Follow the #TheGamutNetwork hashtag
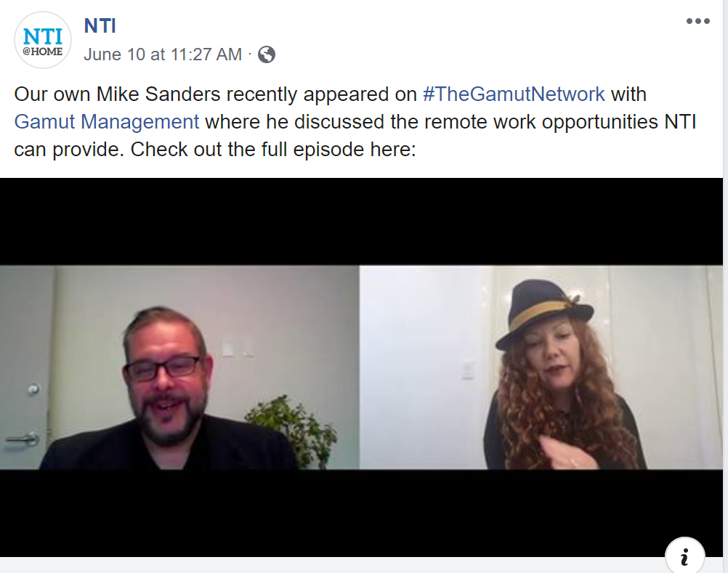 tap(514, 94)
